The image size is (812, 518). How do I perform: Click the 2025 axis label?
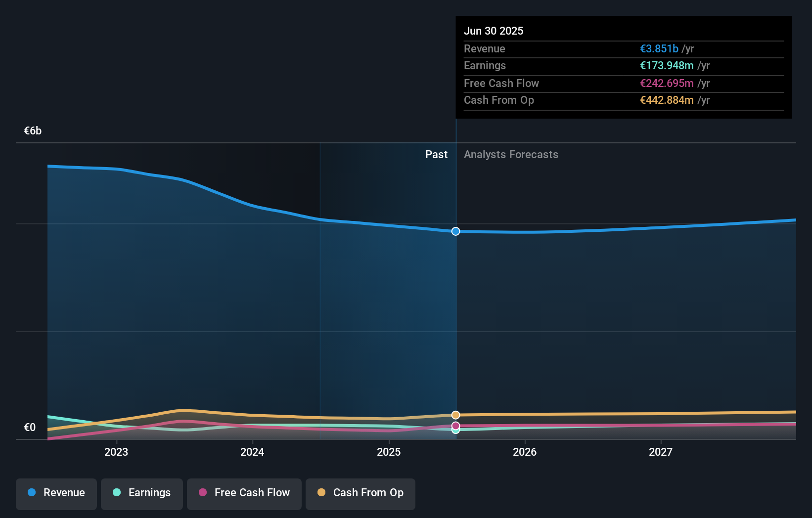[389, 452]
